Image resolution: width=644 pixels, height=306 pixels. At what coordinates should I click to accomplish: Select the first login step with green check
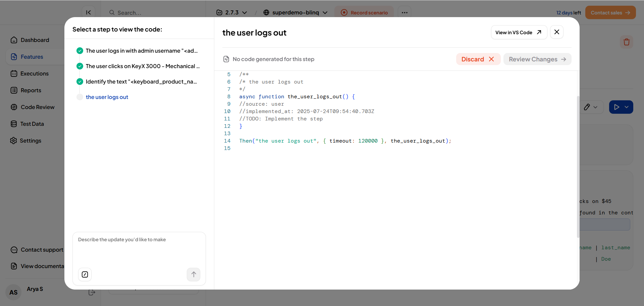(141, 51)
